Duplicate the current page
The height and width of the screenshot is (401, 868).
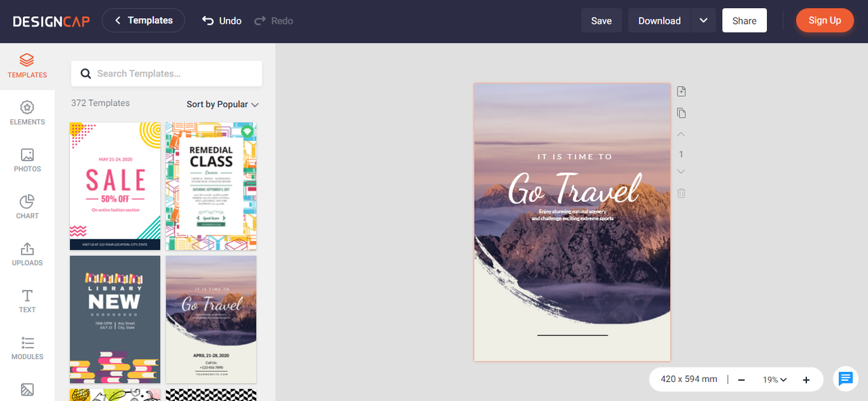pyautogui.click(x=682, y=113)
